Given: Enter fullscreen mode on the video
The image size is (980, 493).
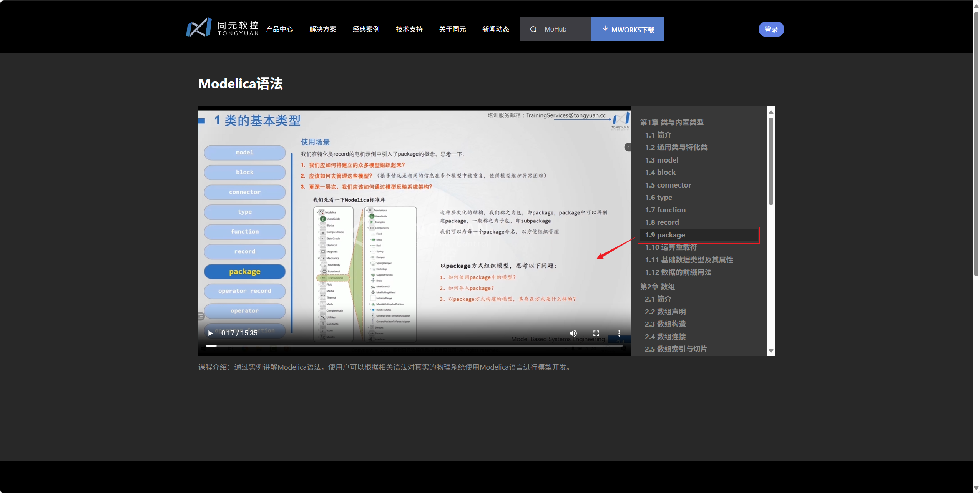Looking at the screenshot, I should click(x=596, y=333).
